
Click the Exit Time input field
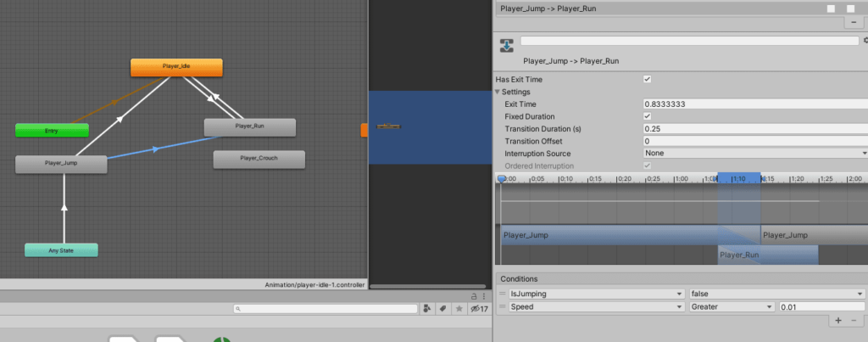click(x=754, y=104)
